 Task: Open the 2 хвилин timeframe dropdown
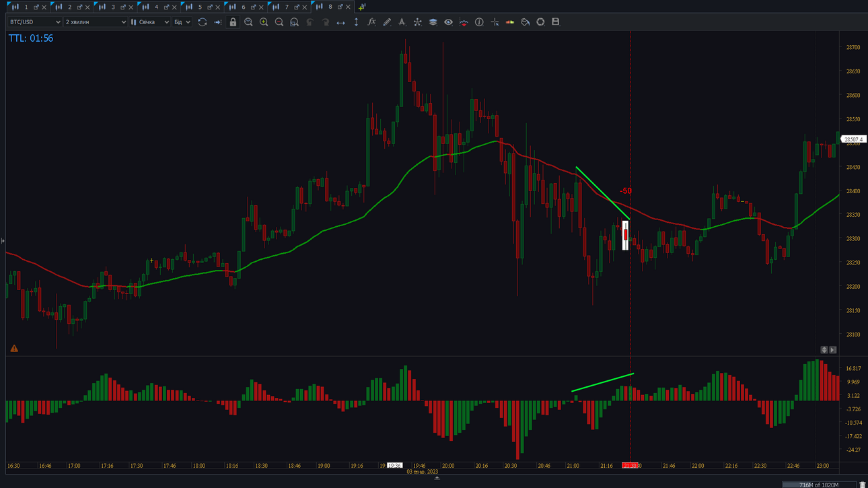pos(96,22)
